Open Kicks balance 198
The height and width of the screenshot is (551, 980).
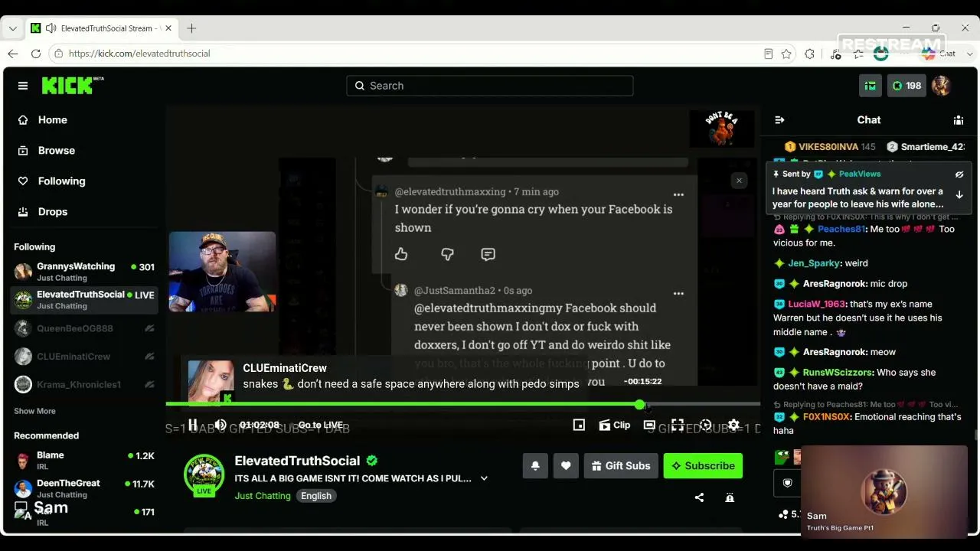tap(906, 86)
